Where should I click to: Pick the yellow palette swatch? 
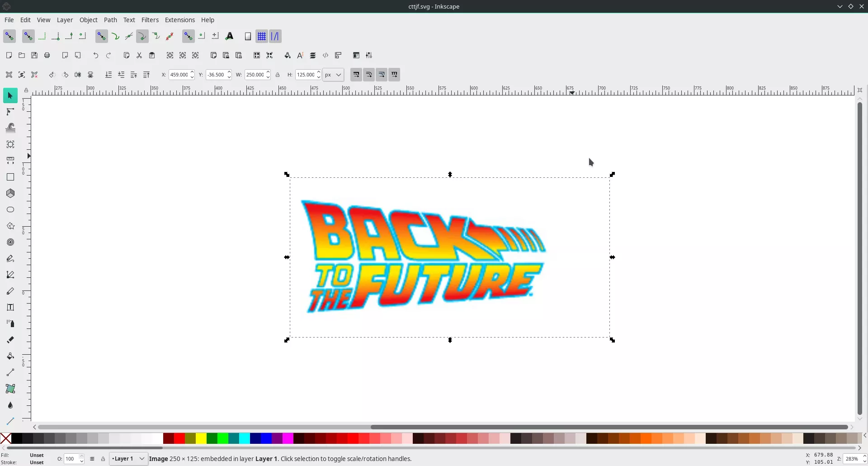click(x=201, y=438)
